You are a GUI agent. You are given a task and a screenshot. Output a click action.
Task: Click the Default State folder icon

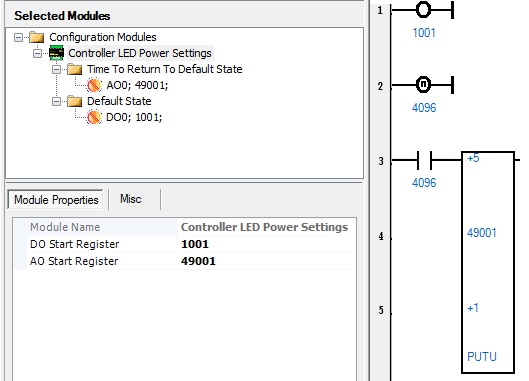tap(75, 101)
